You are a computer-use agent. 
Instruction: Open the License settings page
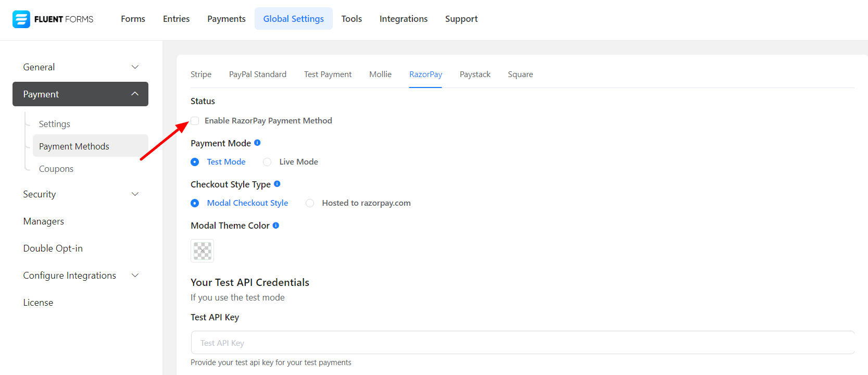(x=38, y=303)
